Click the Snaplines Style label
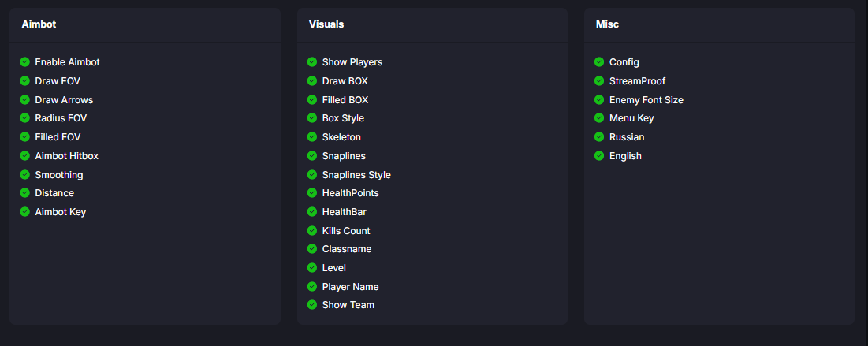 point(356,175)
